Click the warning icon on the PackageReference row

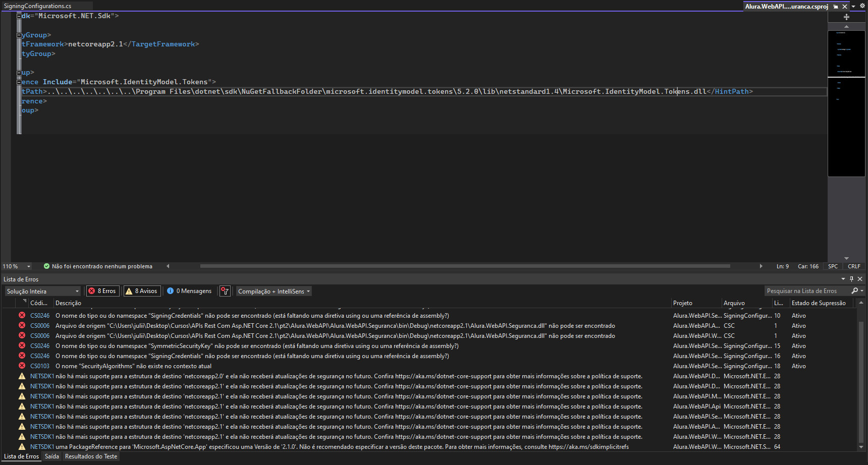22,447
